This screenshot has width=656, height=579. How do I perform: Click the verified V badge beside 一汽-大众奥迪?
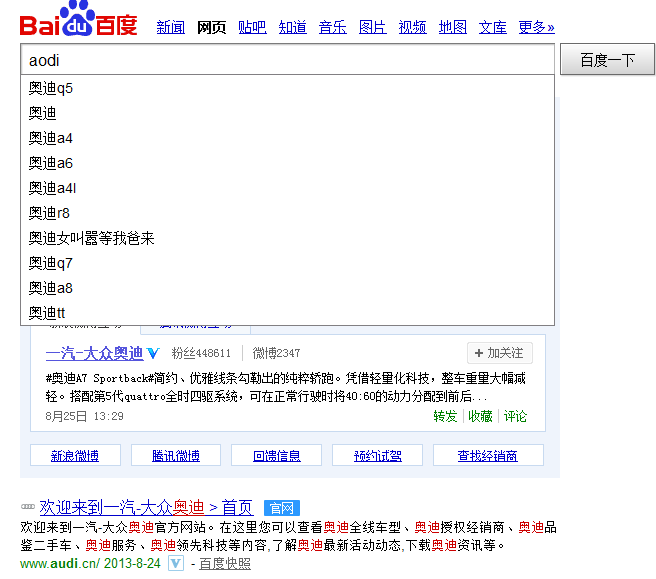coord(153,353)
